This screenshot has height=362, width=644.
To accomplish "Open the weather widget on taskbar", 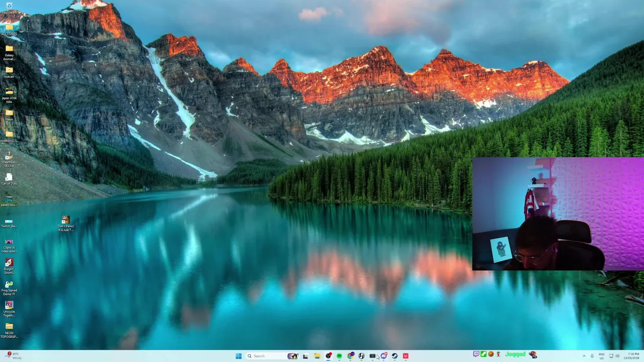I will click(14, 356).
